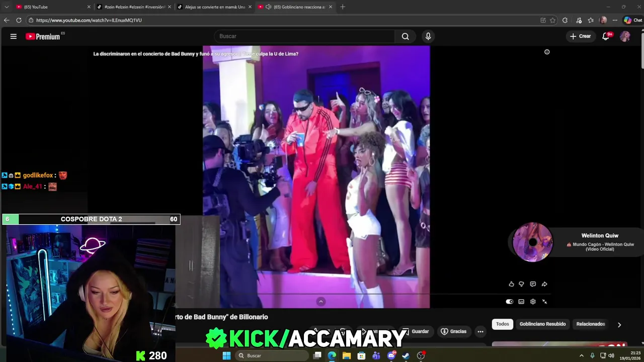
Task: Open File Explorer from taskbar
Action: (x=347, y=355)
